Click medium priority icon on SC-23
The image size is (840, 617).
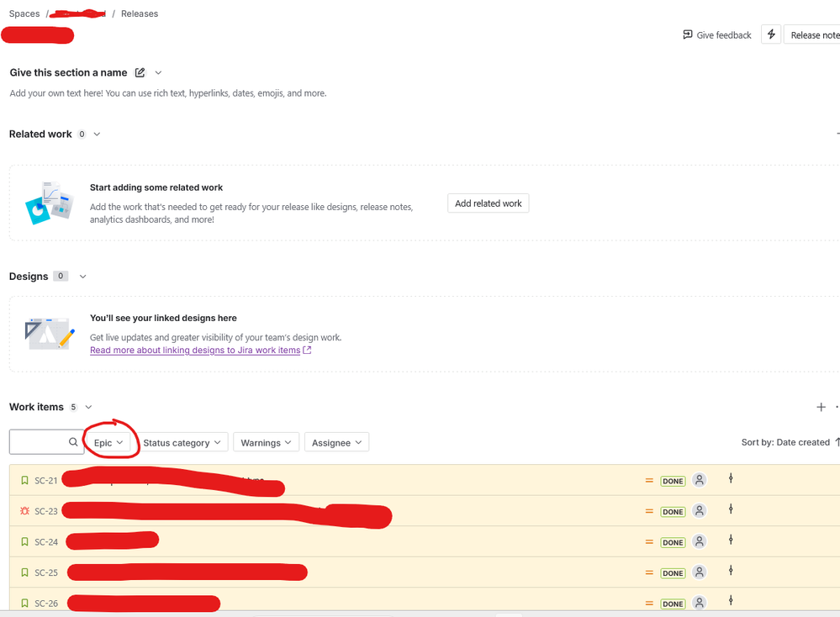[649, 511]
